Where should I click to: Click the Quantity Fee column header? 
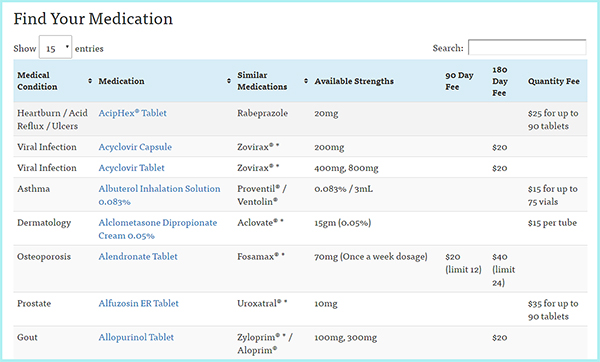click(x=553, y=81)
